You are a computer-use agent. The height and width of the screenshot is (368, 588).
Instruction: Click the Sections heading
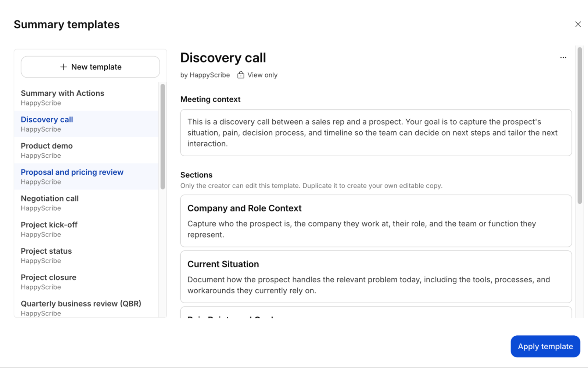coord(196,175)
